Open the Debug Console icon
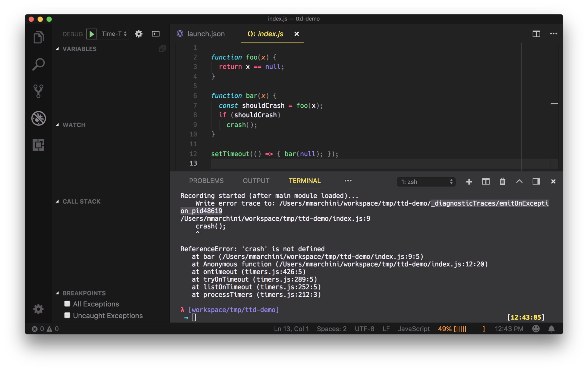 [156, 34]
